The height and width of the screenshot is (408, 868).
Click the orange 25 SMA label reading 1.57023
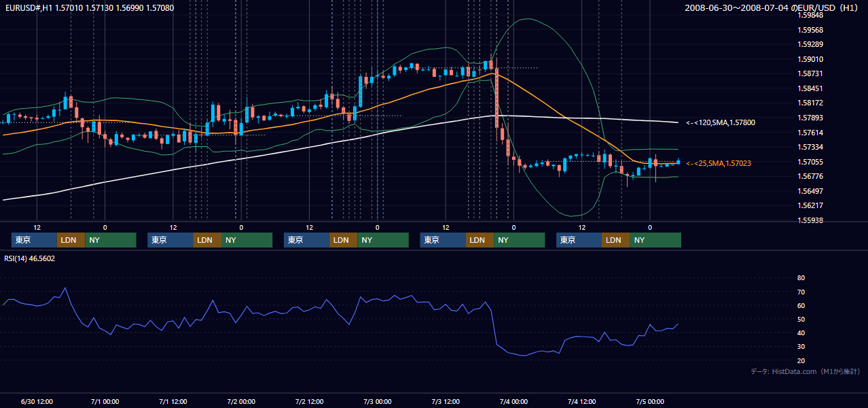click(x=719, y=163)
